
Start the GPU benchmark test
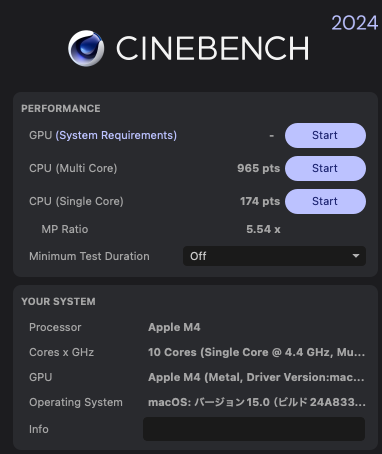[x=325, y=135]
